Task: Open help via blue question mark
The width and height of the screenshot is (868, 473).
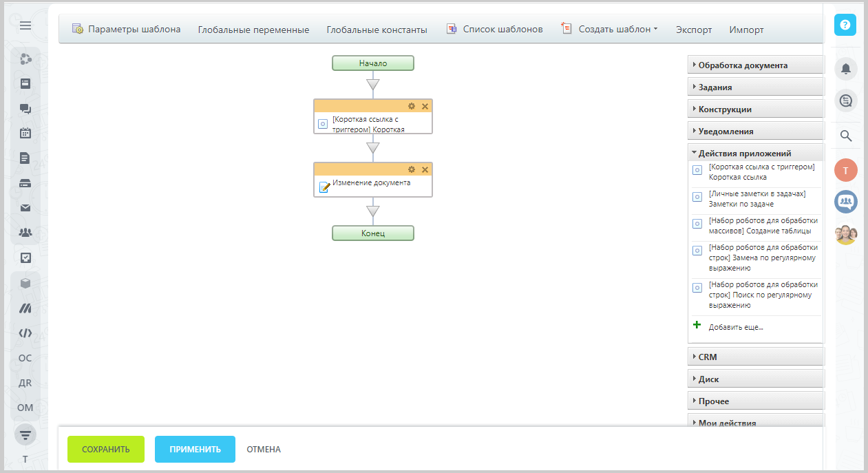Action: click(845, 25)
